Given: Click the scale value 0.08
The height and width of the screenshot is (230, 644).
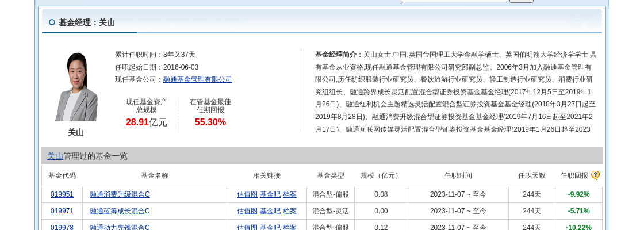Looking at the screenshot, I should click(381, 194).
